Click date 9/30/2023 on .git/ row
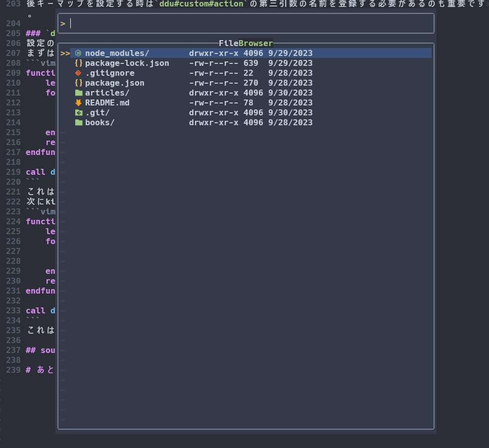 click(291, 113)
